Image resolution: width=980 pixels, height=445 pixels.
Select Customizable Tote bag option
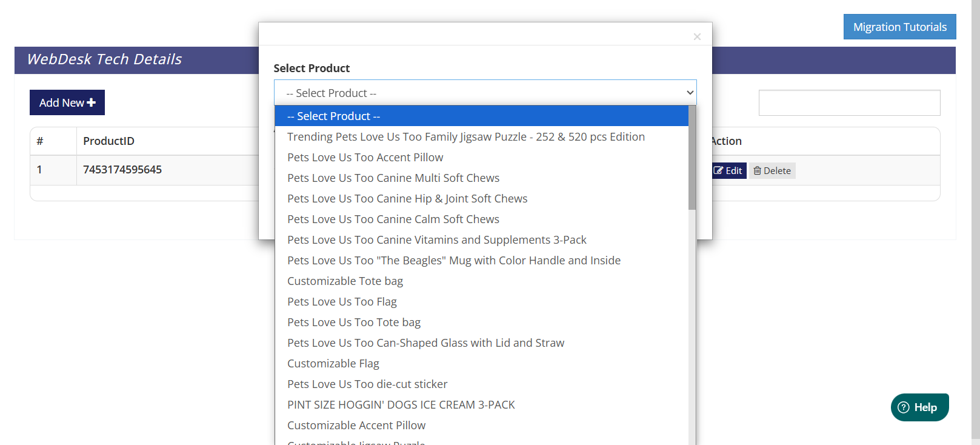coord(481,281)
